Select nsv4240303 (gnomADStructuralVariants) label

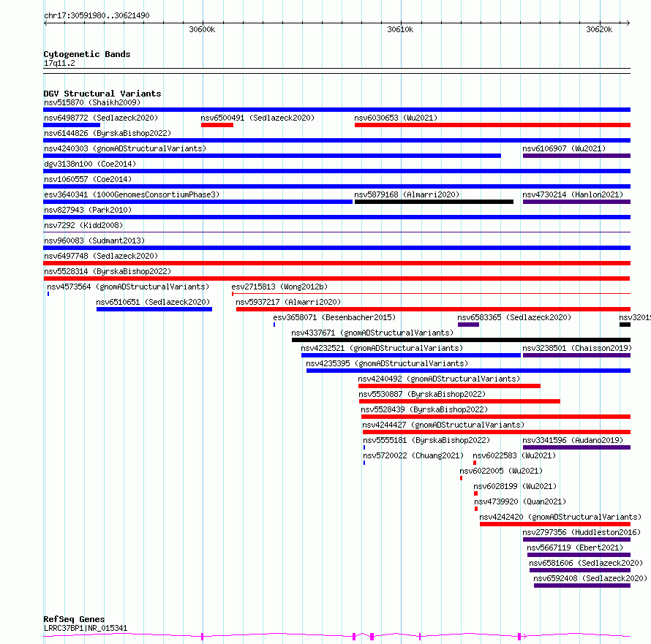[x=125, y=148]
